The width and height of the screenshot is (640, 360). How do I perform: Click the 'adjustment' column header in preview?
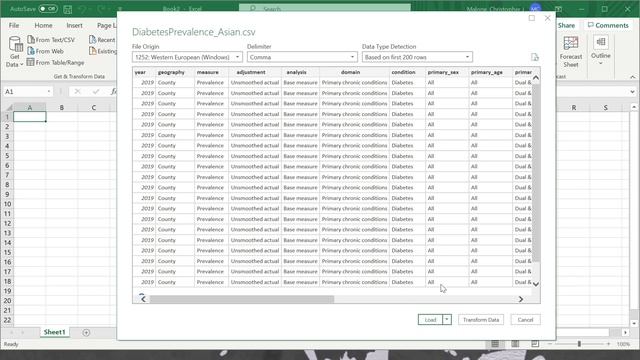[255, 72]
